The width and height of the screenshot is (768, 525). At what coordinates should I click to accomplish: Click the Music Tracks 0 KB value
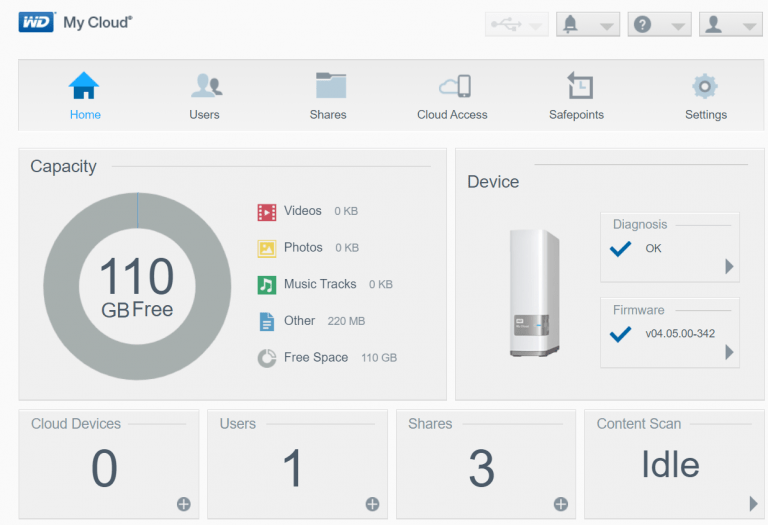pyautogui.click(x=381, y=285)
